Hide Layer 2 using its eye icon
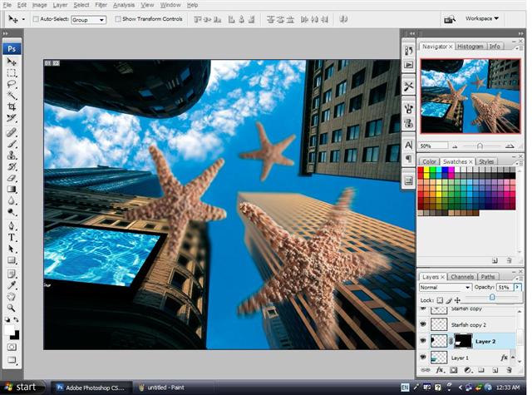This screenshot has height=395, width=532. (423, 341)
